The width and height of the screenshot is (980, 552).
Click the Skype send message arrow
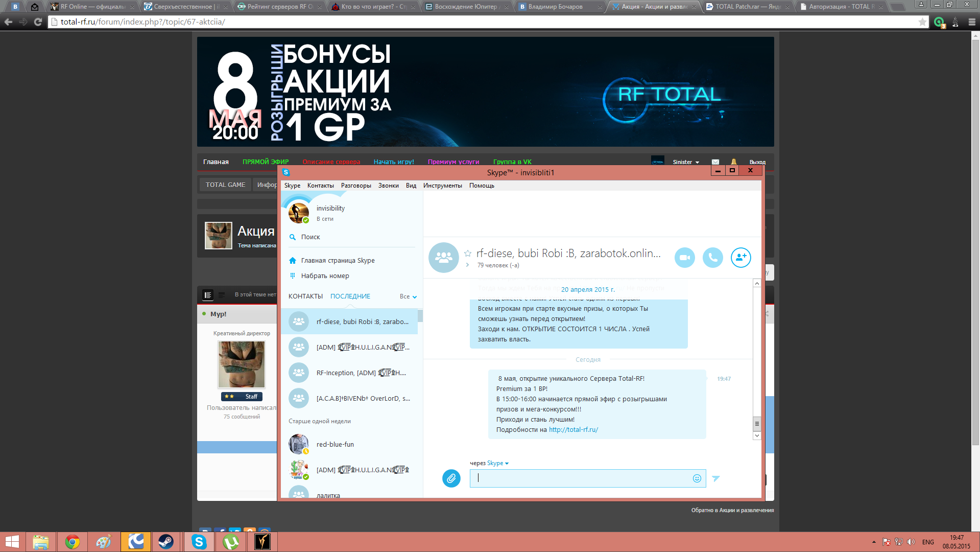pos(716,478)
